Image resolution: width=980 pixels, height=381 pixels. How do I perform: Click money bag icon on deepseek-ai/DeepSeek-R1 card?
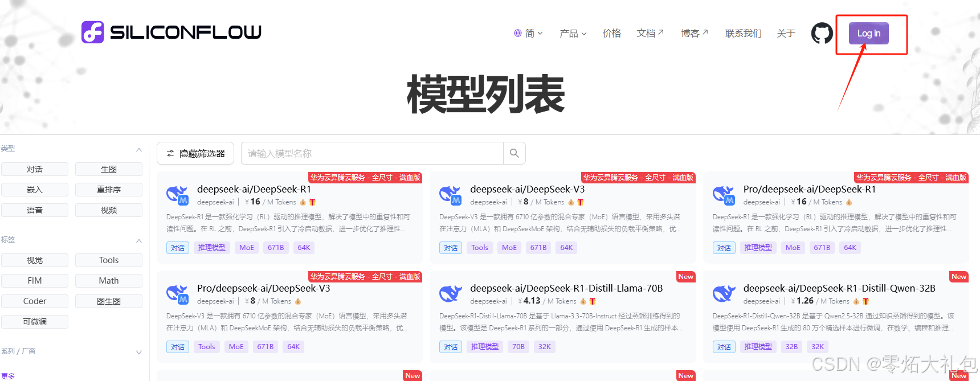pos(303,202)
